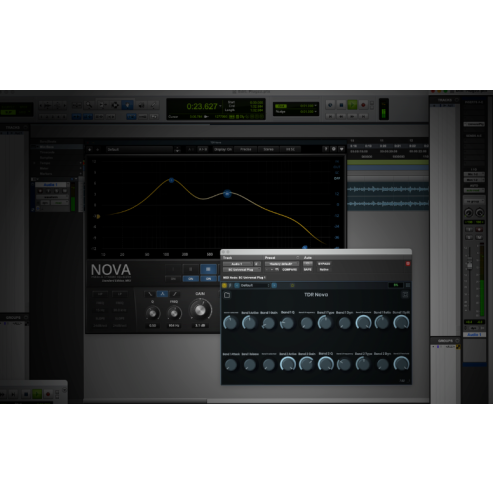Click the band II node on EQ curve
This screenshot has width=494, height=494.
171,180
